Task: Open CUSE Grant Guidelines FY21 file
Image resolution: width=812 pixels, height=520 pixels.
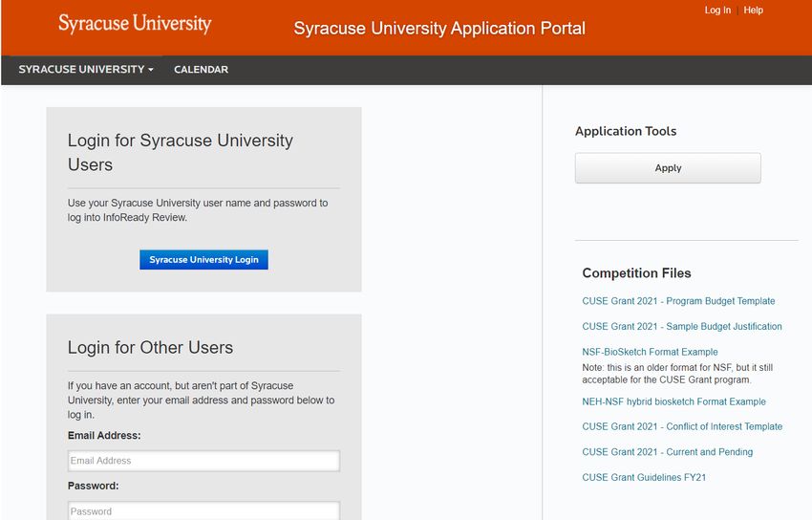Action: point(644,477)
